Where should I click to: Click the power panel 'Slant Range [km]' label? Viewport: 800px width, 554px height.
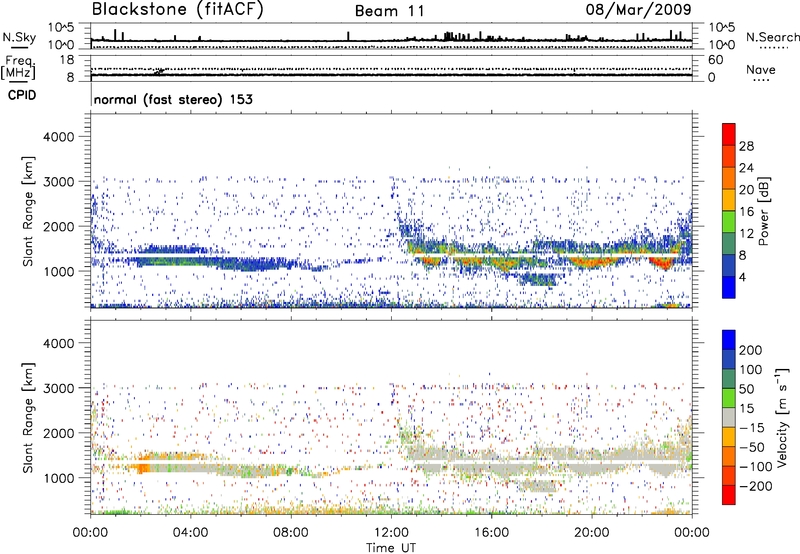(28, 211)
